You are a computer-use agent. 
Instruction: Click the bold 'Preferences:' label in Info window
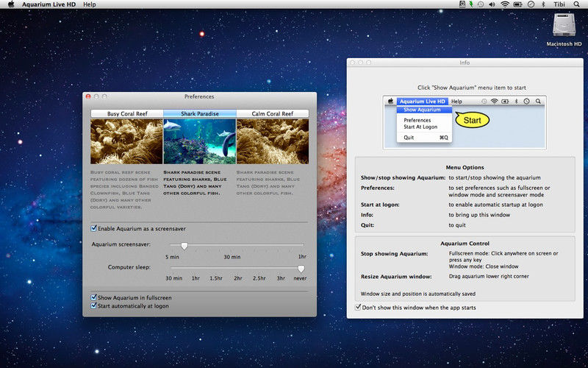377,188
